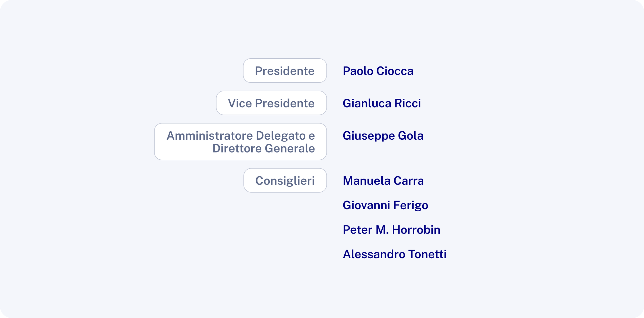Screen dimensions: 644x318
Task: Click the Presidente label box
Action: [x=285, y=71]
